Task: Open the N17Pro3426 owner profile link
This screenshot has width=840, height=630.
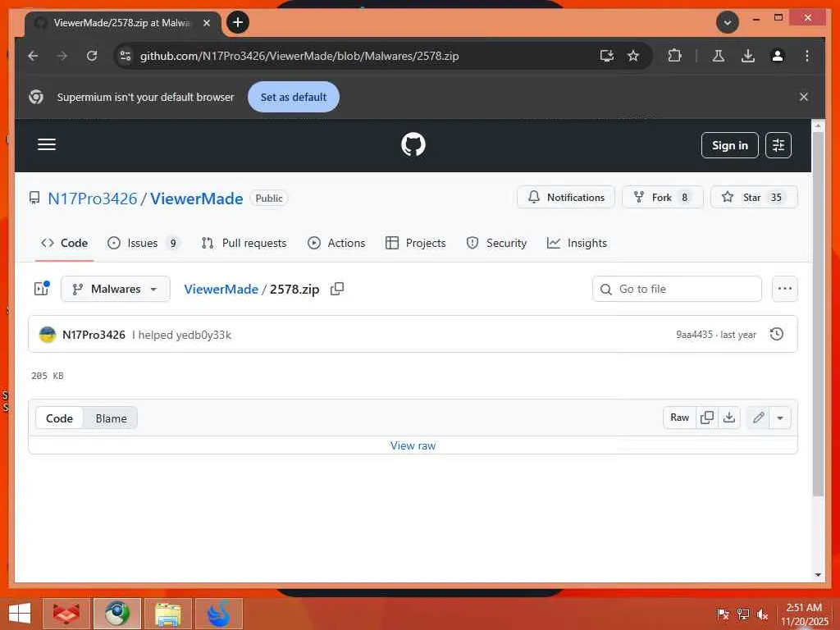Action: tap(93, 199)
